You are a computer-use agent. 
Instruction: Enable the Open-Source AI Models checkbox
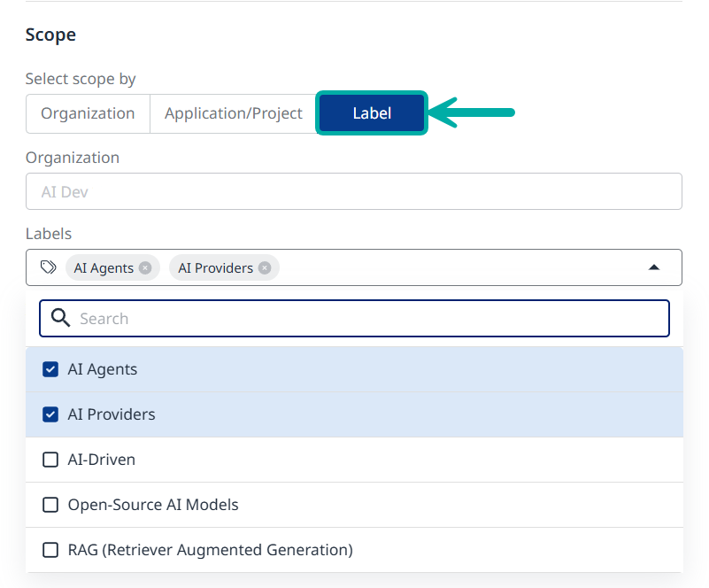click(x=50, y=505)
